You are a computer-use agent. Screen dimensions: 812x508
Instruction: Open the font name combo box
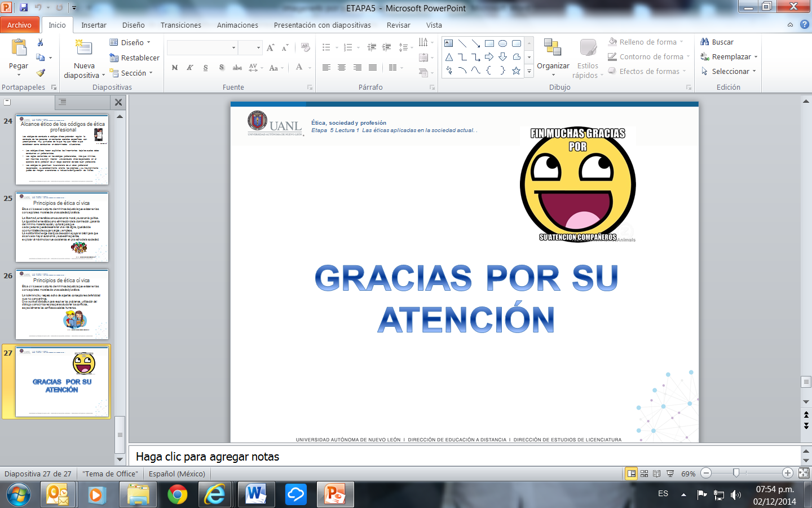click(x=202, y=48)
